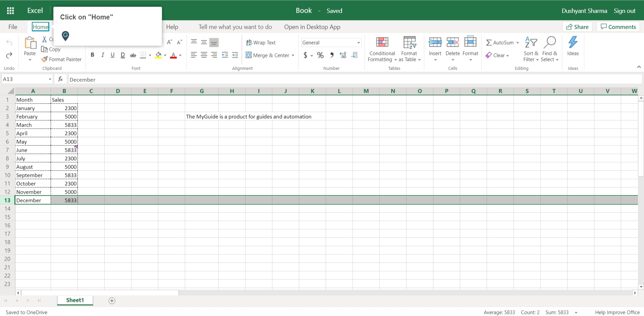
Task: Undo the last action
Action: [x=9, y=43]
